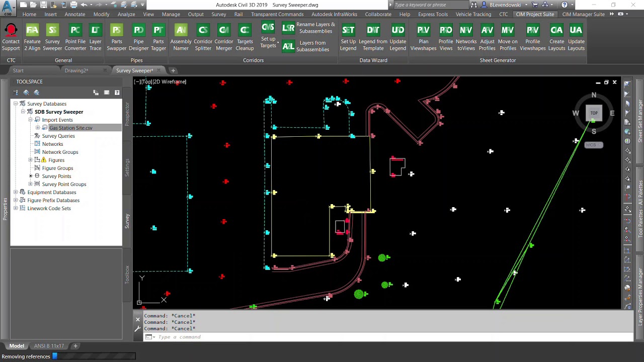
Task: Open Targets Cleanup tool
Action: point(245,38)
